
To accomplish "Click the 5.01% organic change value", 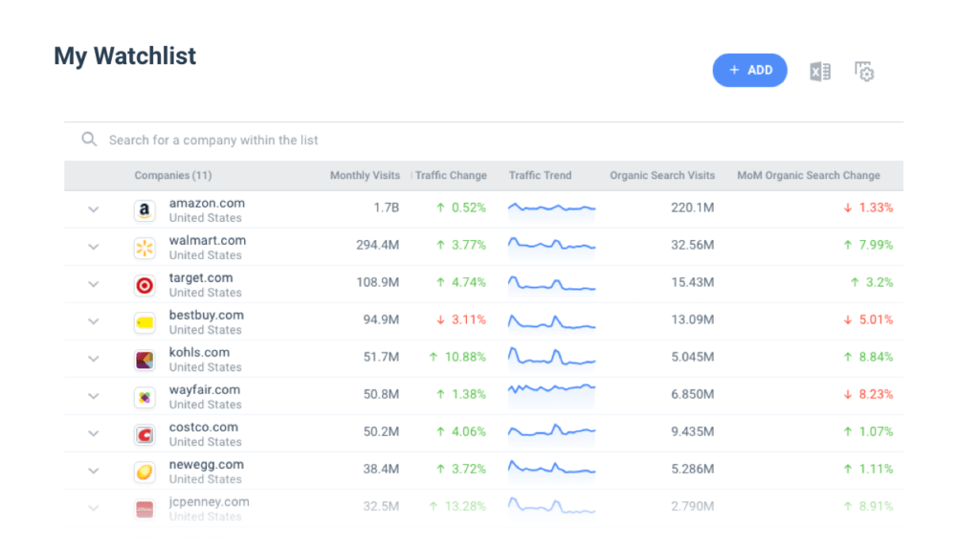I will pyautogui.click(x=876, y=319).
